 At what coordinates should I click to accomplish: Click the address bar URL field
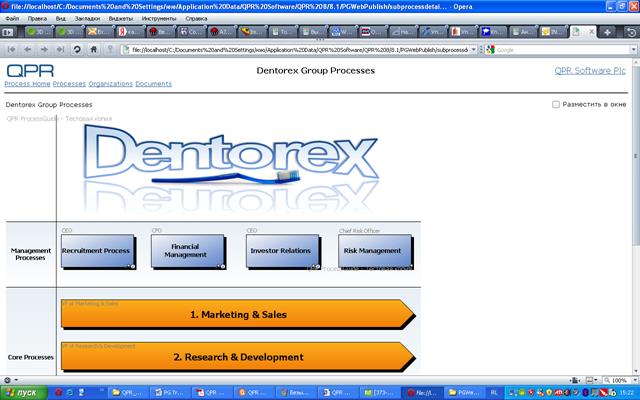(x=300, y=49)
